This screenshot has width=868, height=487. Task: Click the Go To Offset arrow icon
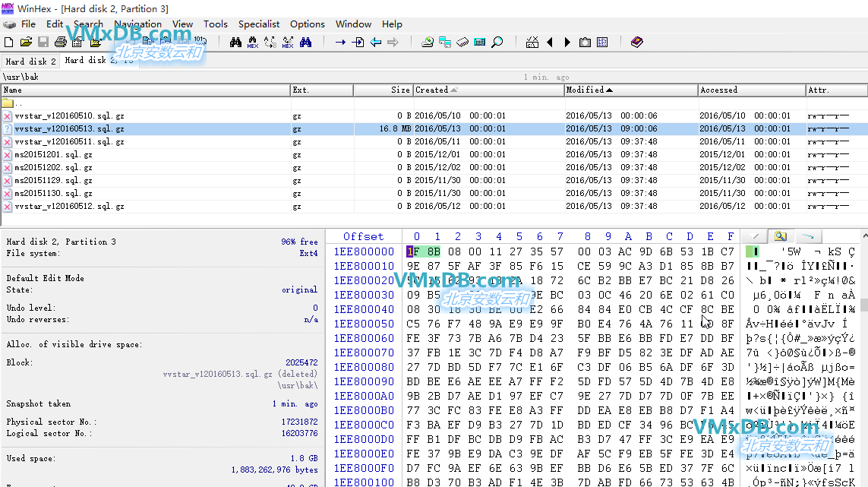click(x=340, y=42)
